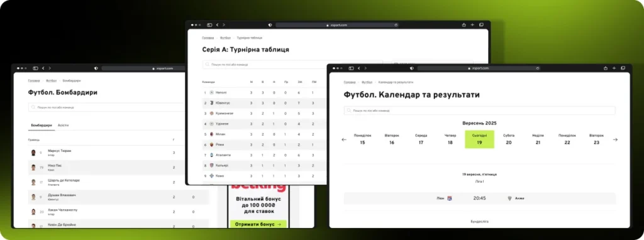Show tab overview in Календар window
This screenshot has height=240, width=644.
623,68
